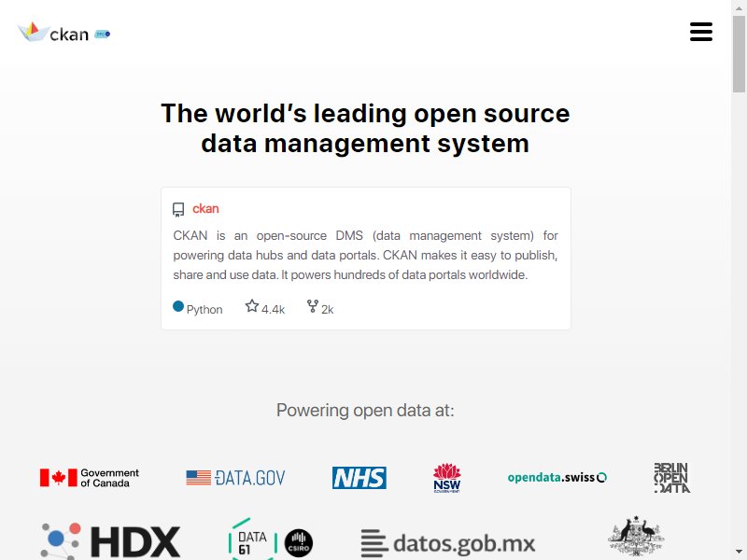Click the Government of Canada logo
The width and height of the screenshot is (747, 560).
pos(89,478)
